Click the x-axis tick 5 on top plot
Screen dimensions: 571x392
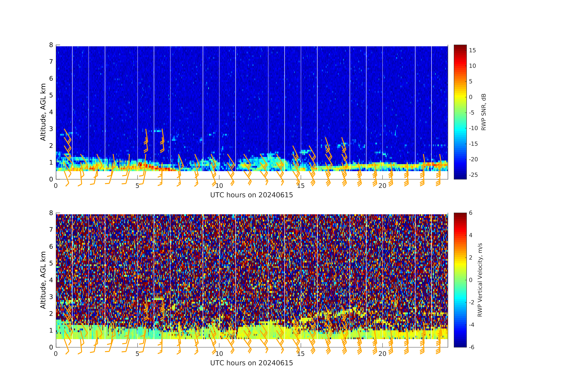tap(137, 186)
